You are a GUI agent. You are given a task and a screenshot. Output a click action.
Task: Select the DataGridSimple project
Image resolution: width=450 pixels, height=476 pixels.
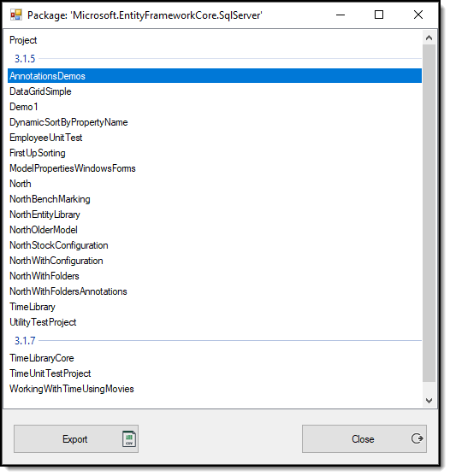tap(215, 91)
